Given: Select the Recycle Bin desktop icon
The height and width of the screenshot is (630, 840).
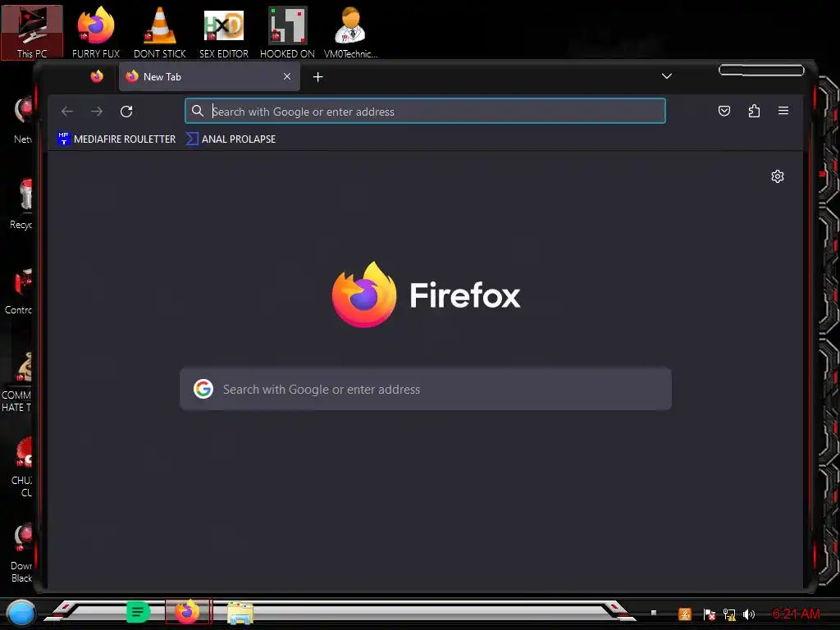Looking at the screenshot, I should 21,205.
